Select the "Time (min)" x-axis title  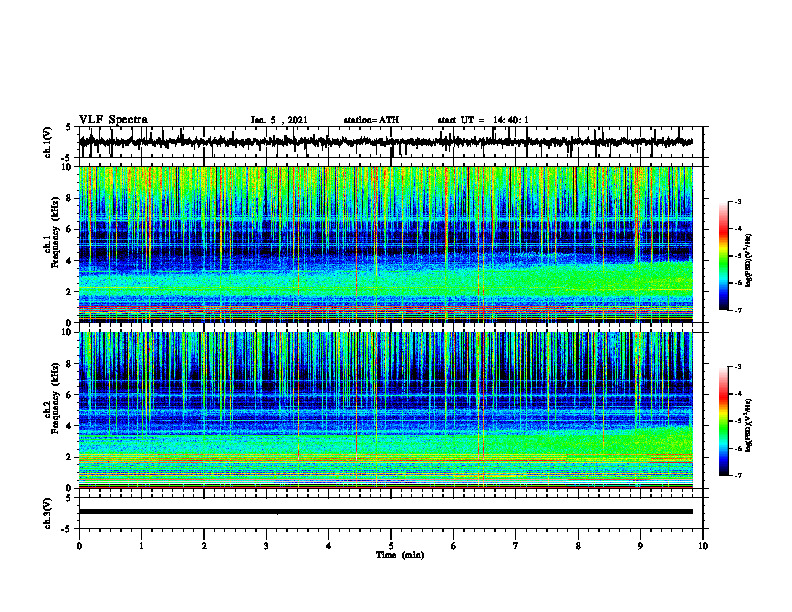point(400,555)
